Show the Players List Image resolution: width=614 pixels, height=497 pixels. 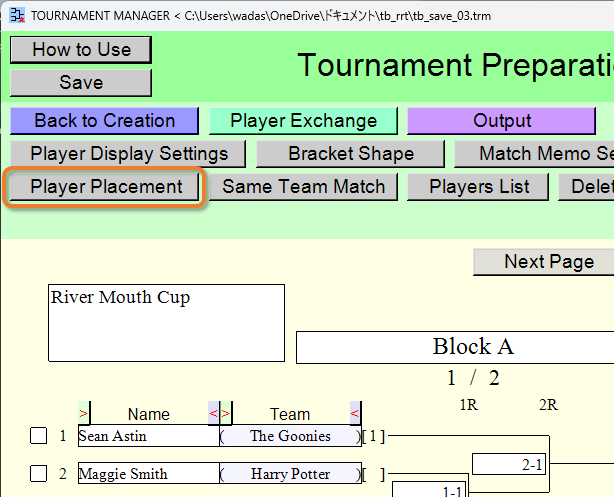coord(478,187)
